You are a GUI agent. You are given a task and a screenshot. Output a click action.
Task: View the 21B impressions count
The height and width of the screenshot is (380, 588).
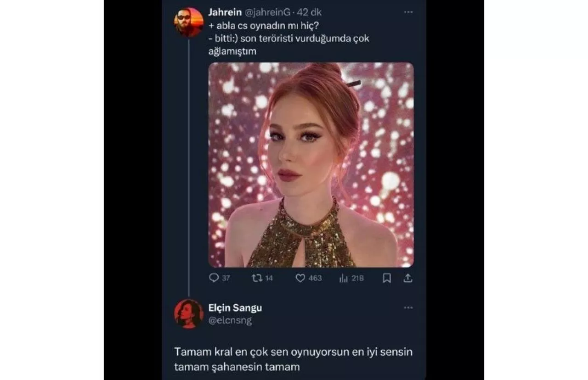pyautogui.click(x=356, y=278)
